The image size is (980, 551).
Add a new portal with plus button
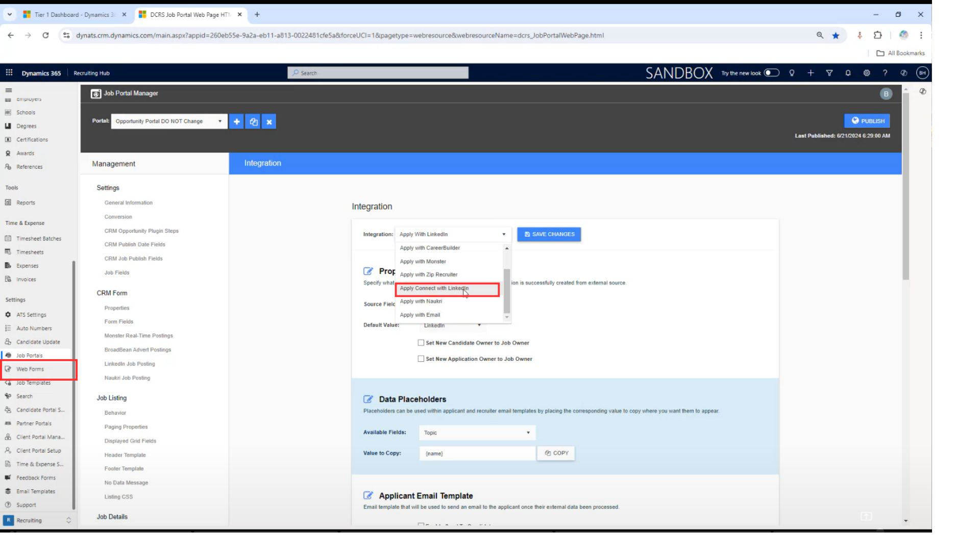236,121
